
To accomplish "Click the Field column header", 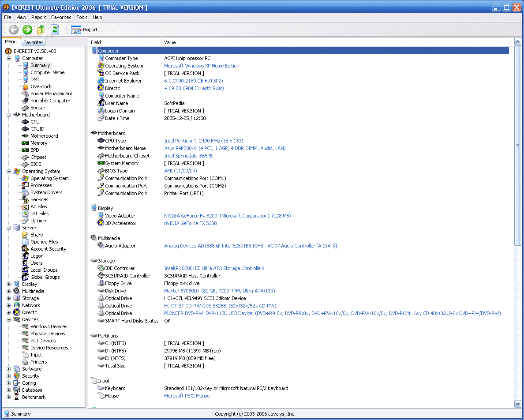I will click(125, 42).
